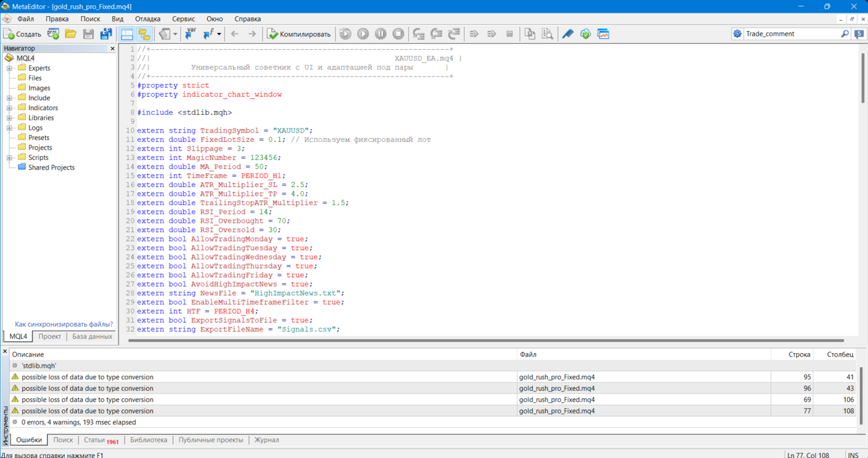The height and width of the screenshot is (458, 868).
Task: Open the Окно menu
Action: click(215, 19)
